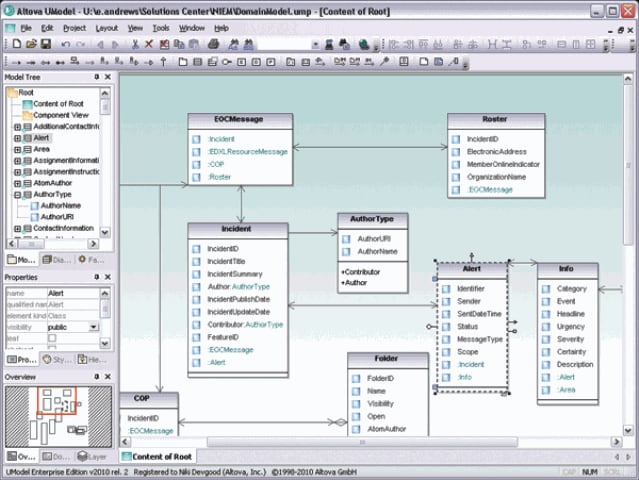Select the Class tool icon
This screenshot has height=480, width=639.
(x=198, y=62)
